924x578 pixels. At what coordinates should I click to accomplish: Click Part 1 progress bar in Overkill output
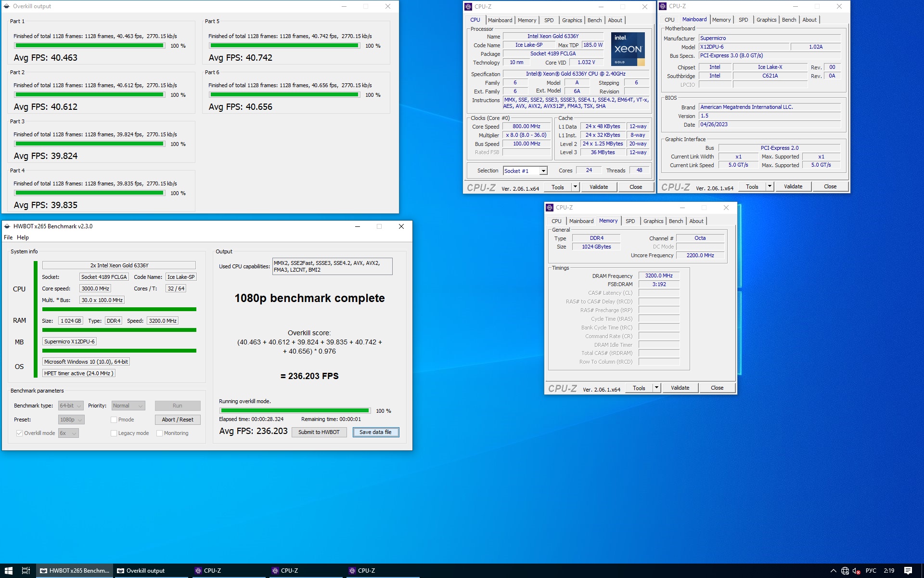click(90, 46)
